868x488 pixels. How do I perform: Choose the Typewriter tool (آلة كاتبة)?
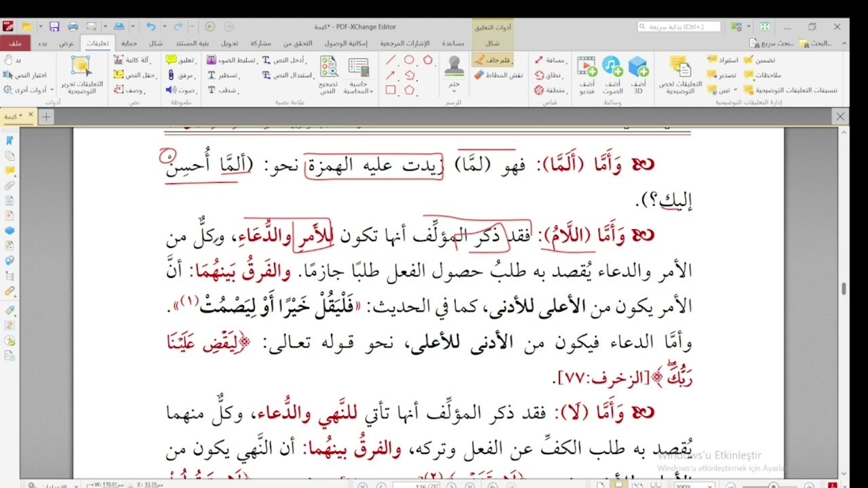tap(132, 60)
